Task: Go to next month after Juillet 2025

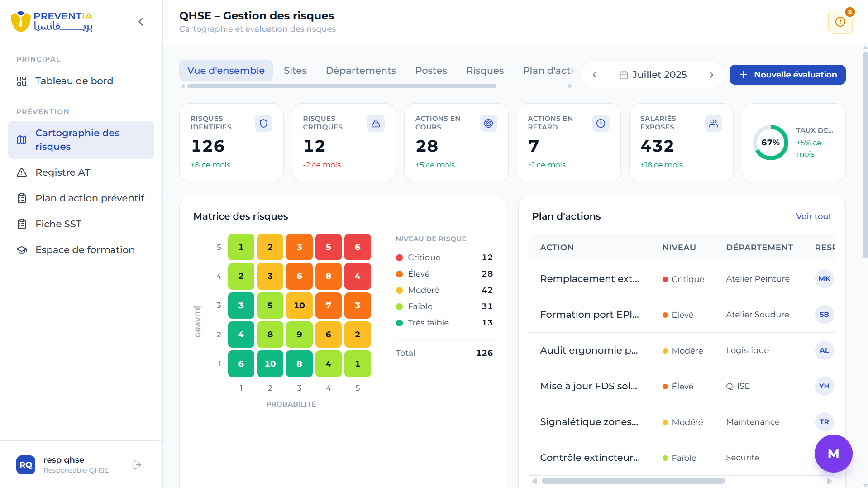Action: click(711, 75)
